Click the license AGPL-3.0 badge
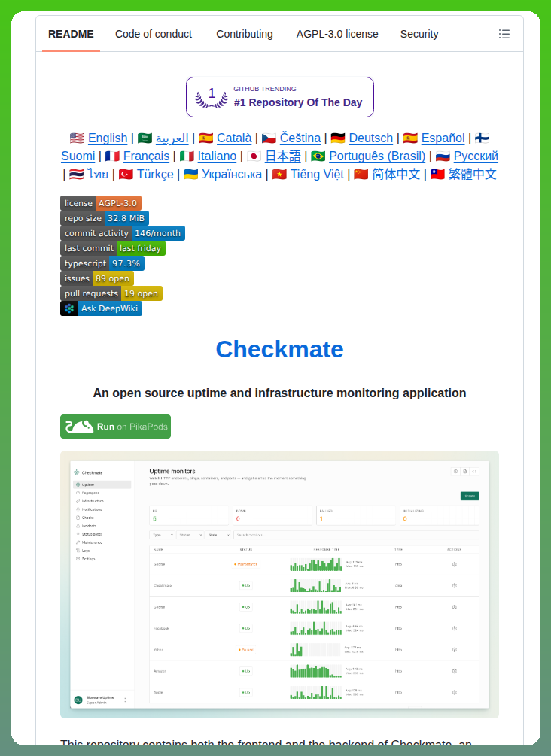Viewport: 551px width, 756px height. [101, 203]
